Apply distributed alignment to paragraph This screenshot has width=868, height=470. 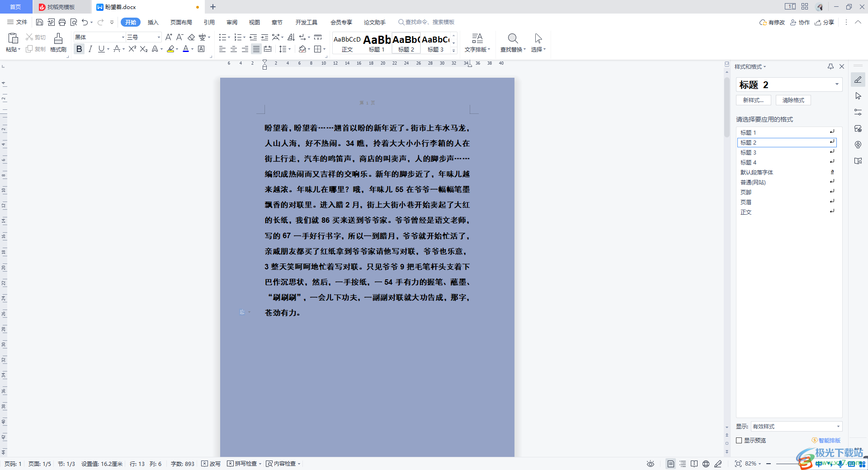(268, 49)
